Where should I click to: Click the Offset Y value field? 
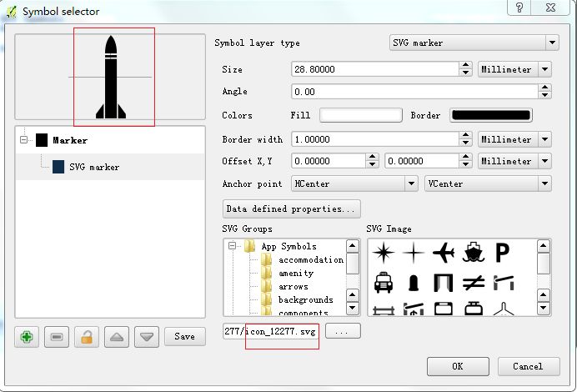tap(422, 161)
